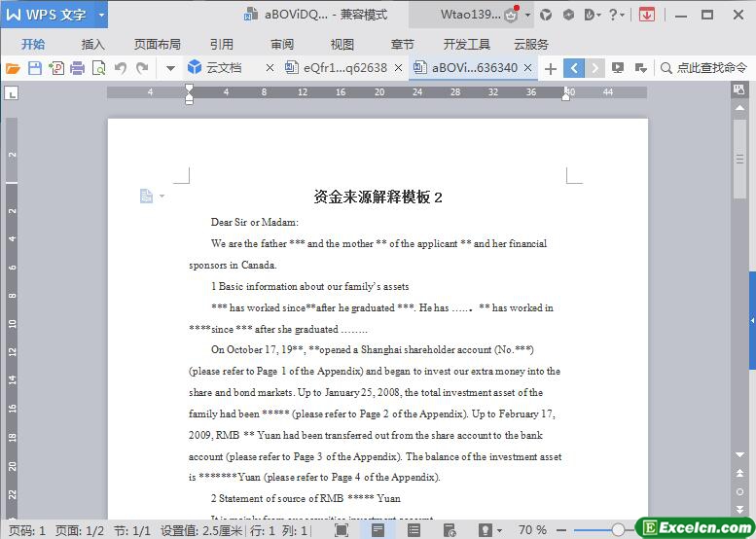Print the document with the printer icon
Screen dimensions: 756x539
point(78,68)
